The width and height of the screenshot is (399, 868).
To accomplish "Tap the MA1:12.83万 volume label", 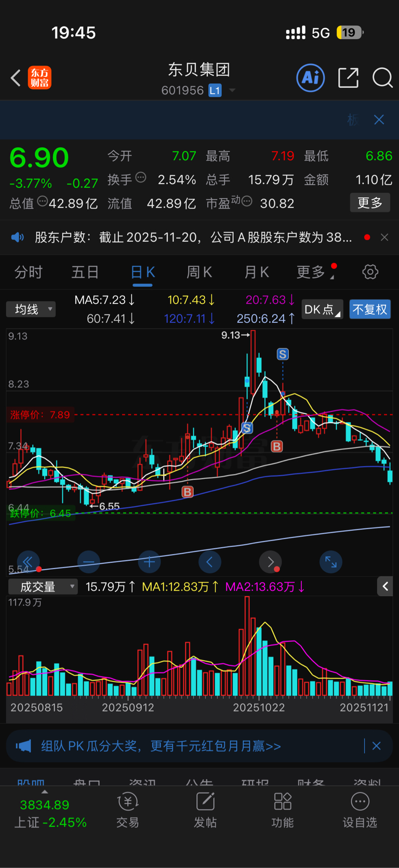I will 180,587.
